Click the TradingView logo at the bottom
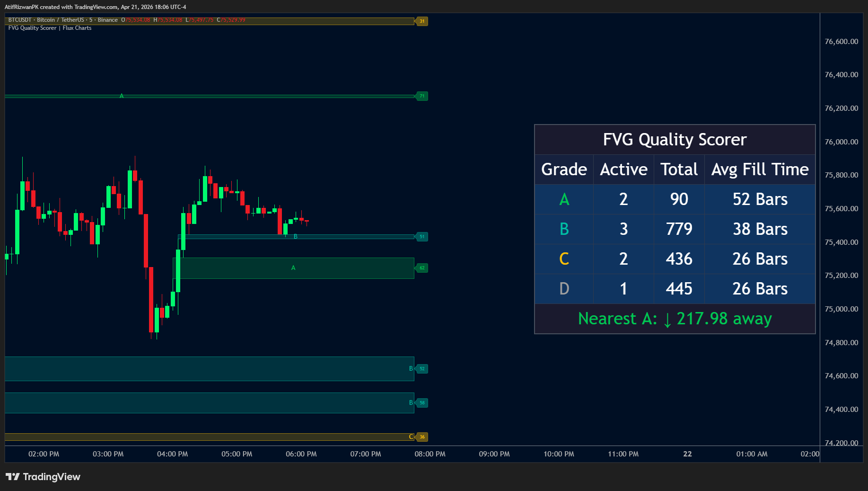Viewport: 868px width, 491px height. pos(43,477)
